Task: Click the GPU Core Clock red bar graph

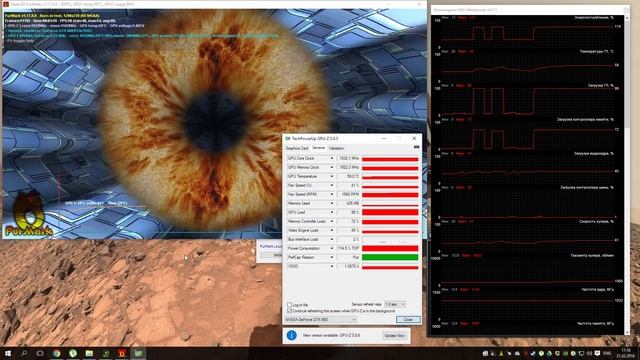Action: pos(390,158)
